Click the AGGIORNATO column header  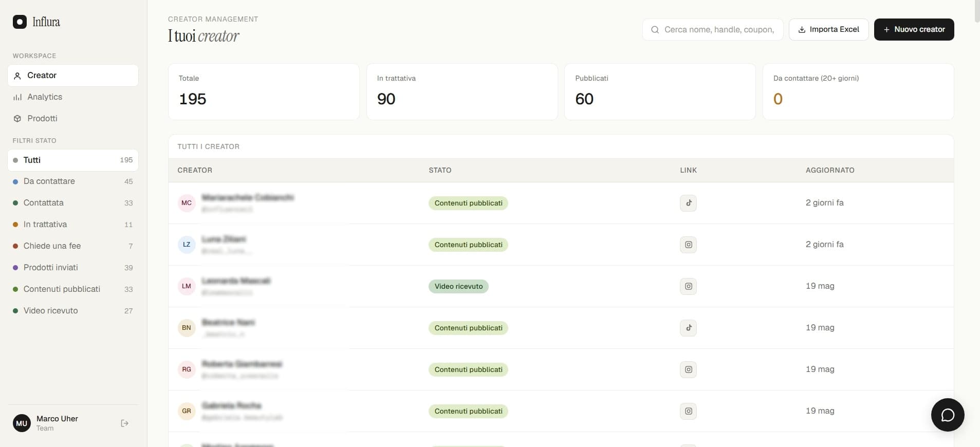830,170
